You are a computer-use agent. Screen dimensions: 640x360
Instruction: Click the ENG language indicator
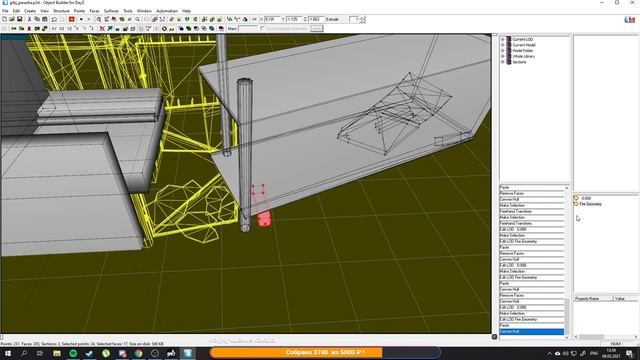coord(594,353)
